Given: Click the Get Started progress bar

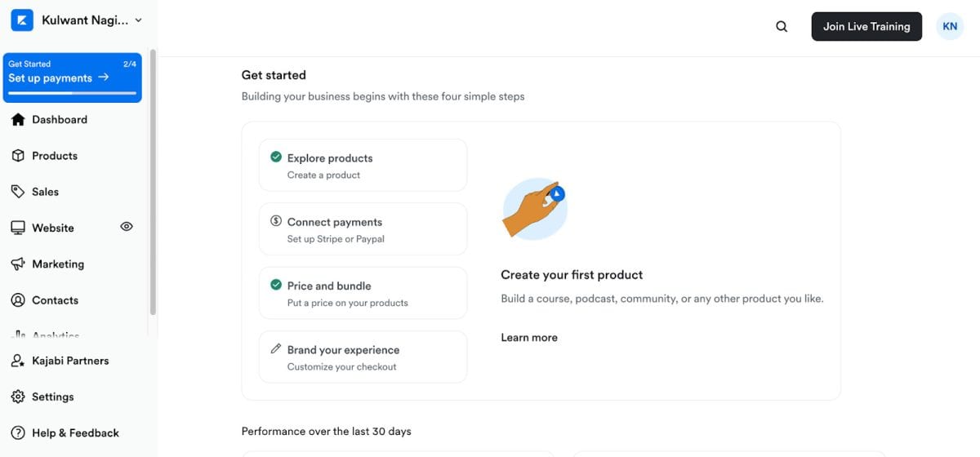Looking at the screenshot, I should 72,94.
